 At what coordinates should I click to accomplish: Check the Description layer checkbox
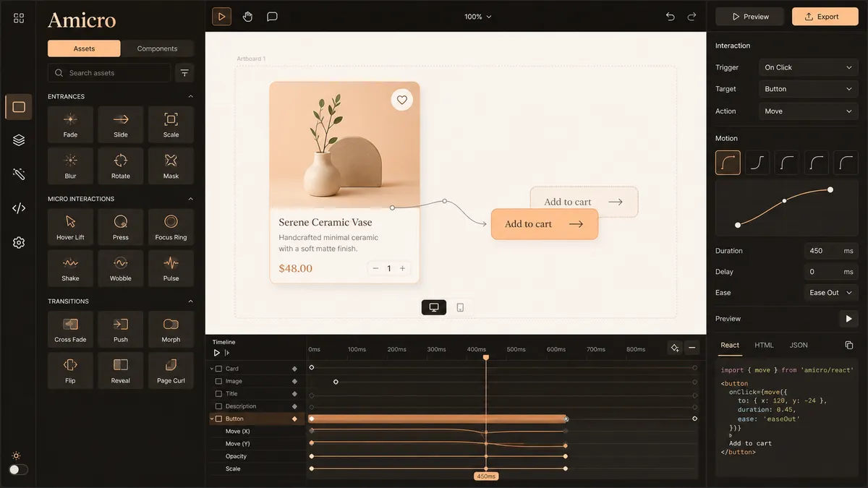[219, 406]
